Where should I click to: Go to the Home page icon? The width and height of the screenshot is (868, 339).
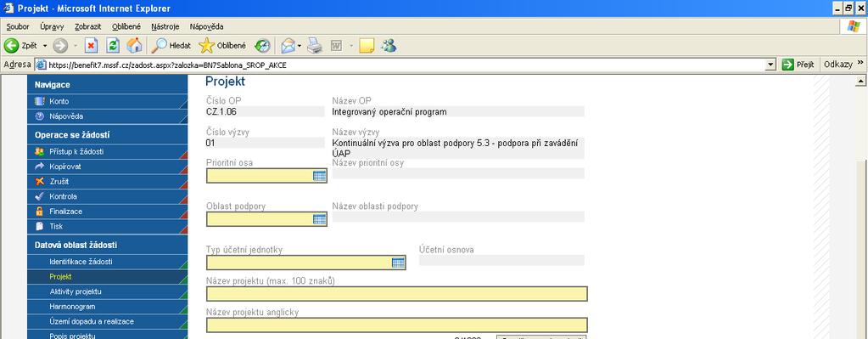tap(134, 45)
